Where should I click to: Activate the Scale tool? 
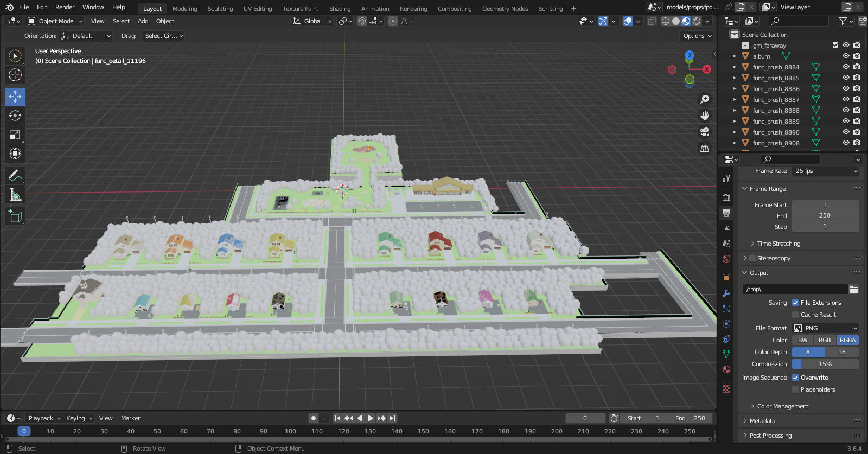[15, 135]
